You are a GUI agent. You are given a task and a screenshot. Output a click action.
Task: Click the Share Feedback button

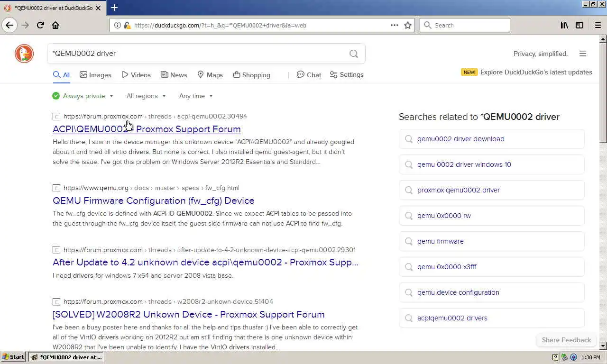click(566, 340)
